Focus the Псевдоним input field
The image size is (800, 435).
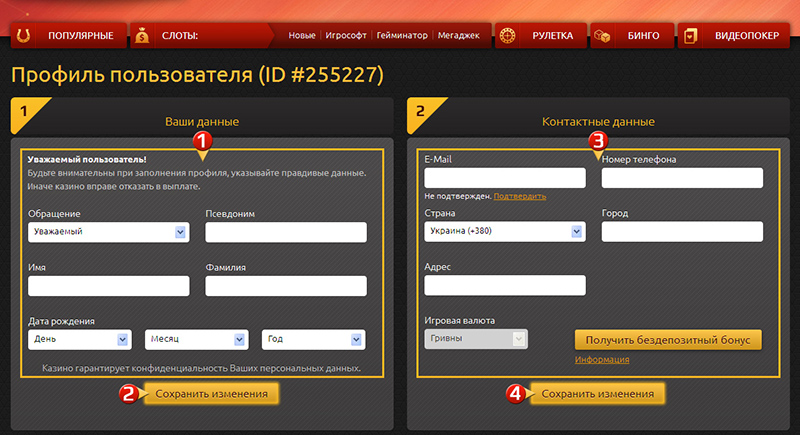click(286, 232)
